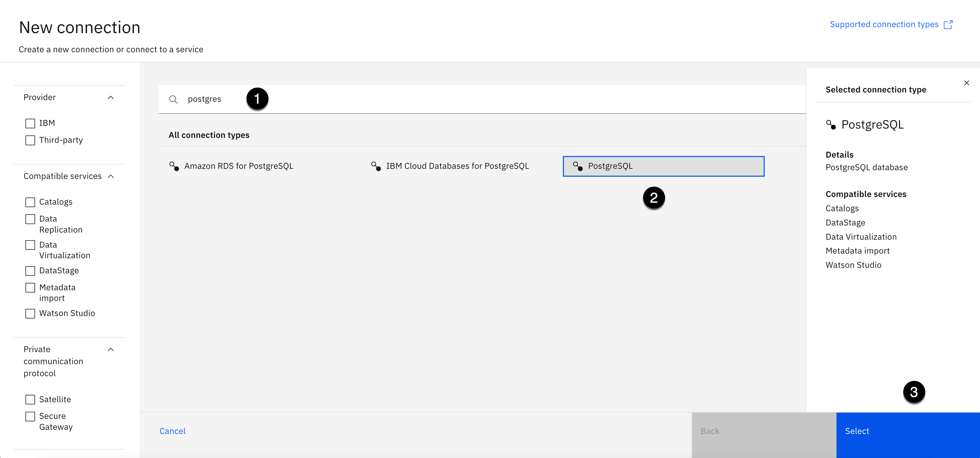Click the search magnifier icon
980x458 pixels.
173,100
